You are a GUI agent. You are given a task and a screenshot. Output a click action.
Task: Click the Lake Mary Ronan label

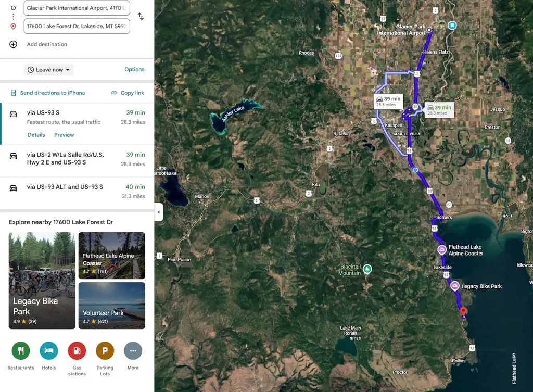(x=350, y=331)
